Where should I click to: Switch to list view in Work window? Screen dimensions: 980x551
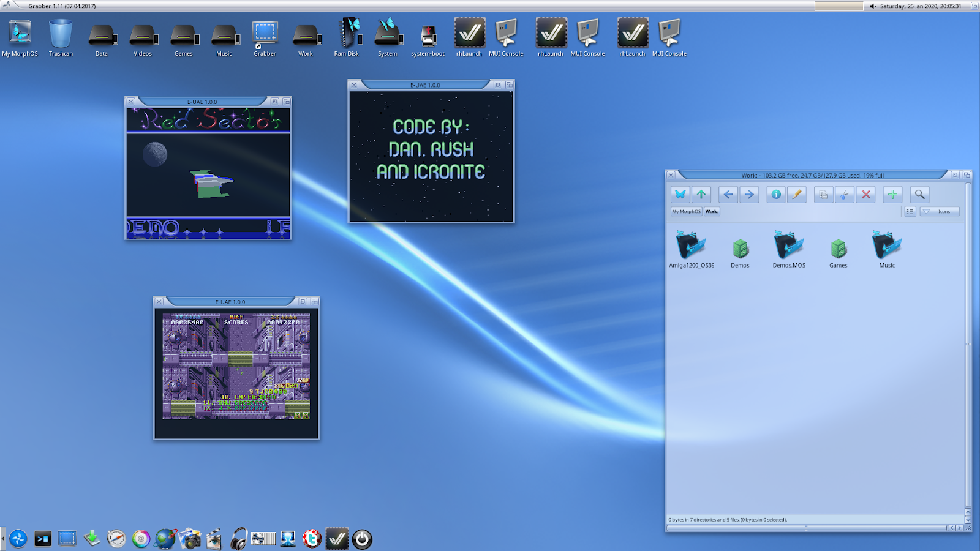(x=910, y=211)
